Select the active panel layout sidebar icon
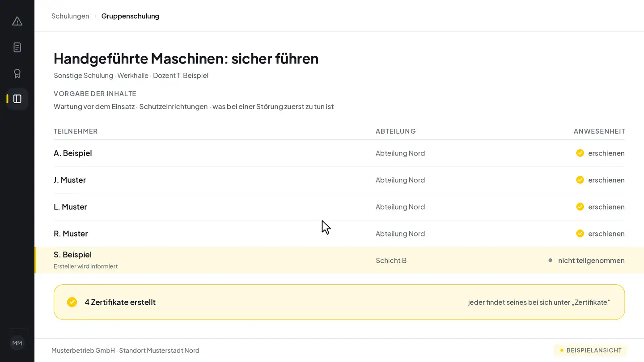This screenshot has height=362, width=644. click(17, 99)
